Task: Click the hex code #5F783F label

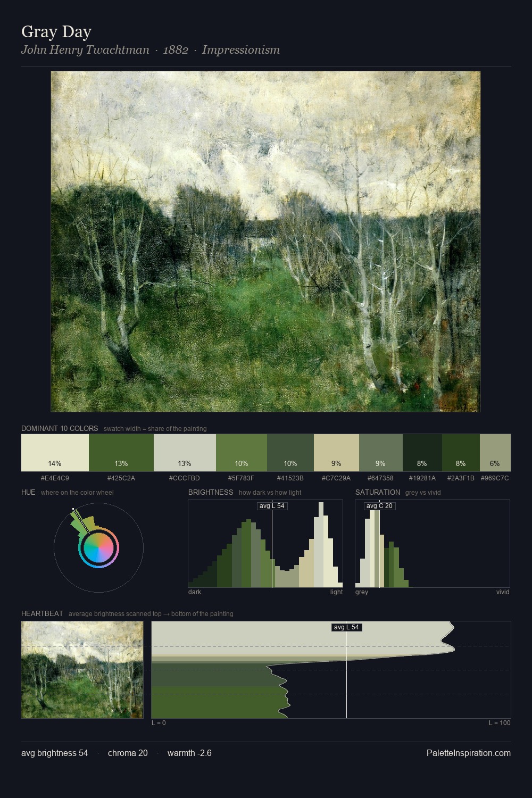Action: (x=242, y=478)
